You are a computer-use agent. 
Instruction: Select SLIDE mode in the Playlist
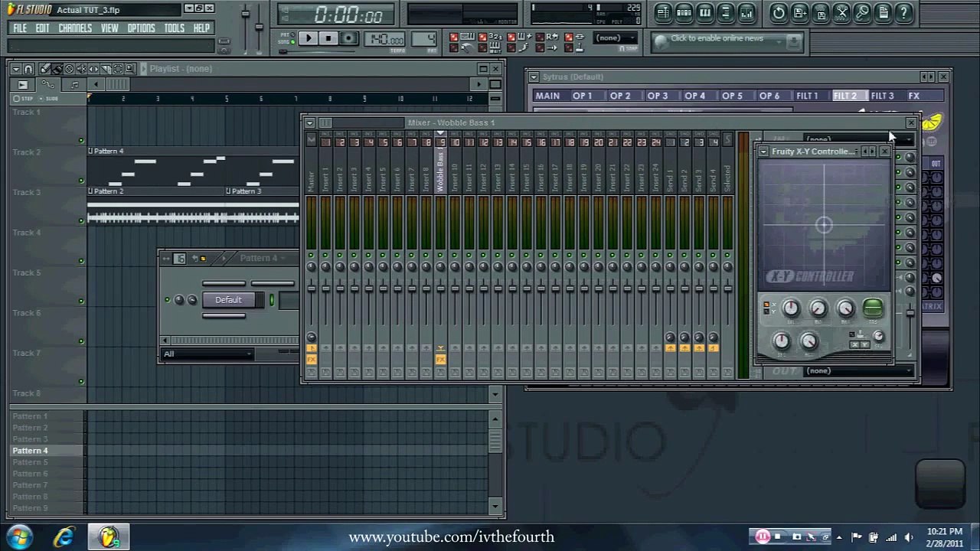48,99
